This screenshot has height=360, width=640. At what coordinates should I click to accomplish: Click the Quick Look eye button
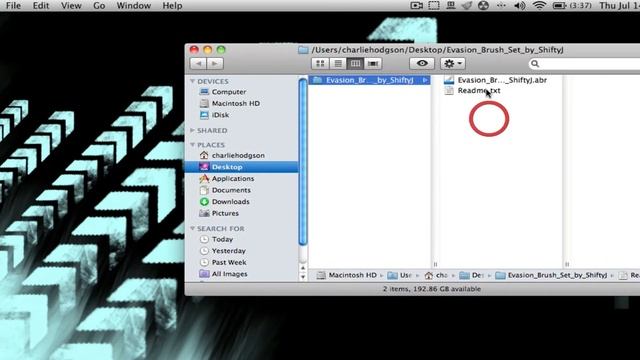422,64
